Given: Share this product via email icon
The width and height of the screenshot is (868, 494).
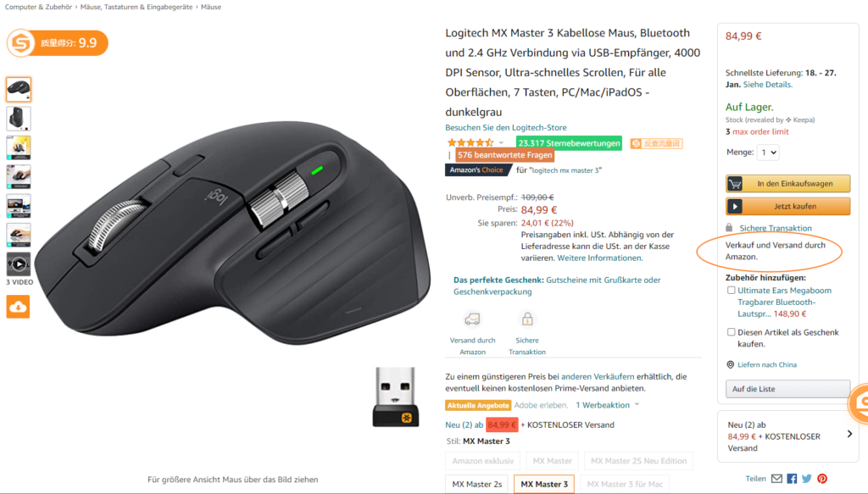Looking at the screenshot, I should click(x=776, y=479).
